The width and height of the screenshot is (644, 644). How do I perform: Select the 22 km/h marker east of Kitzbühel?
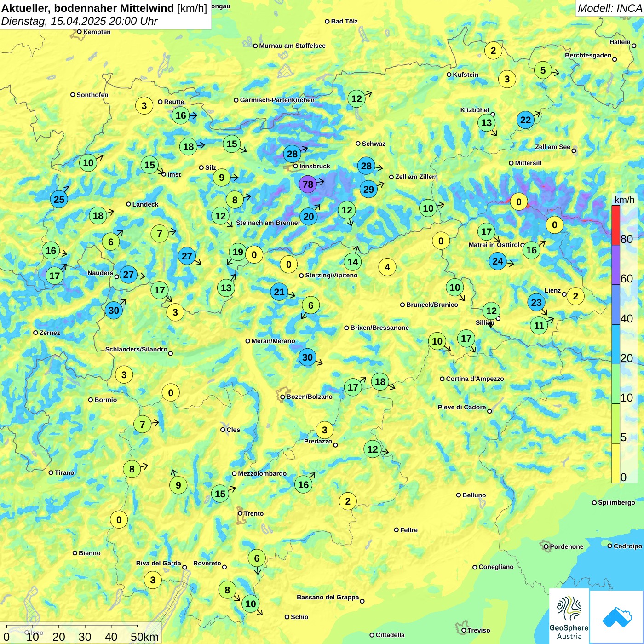tap(525, 120)
